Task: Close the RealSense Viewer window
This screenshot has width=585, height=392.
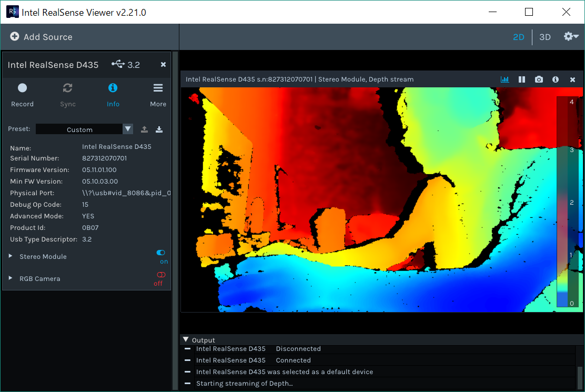Action: click(566, 12)
